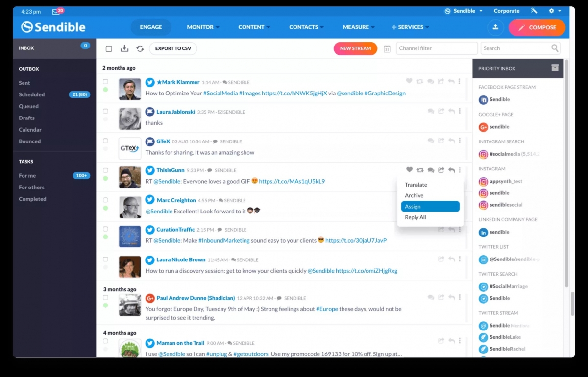Refresh the inbox stream

point(140,48)
